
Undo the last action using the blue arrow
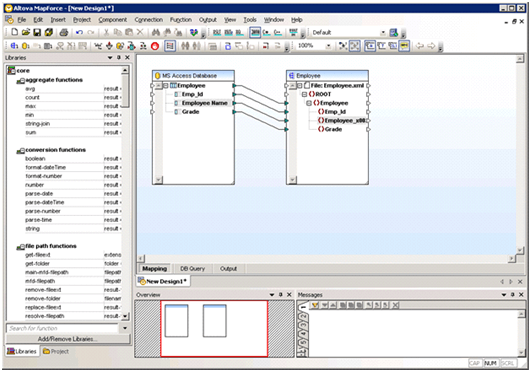[x=79, y=33]
